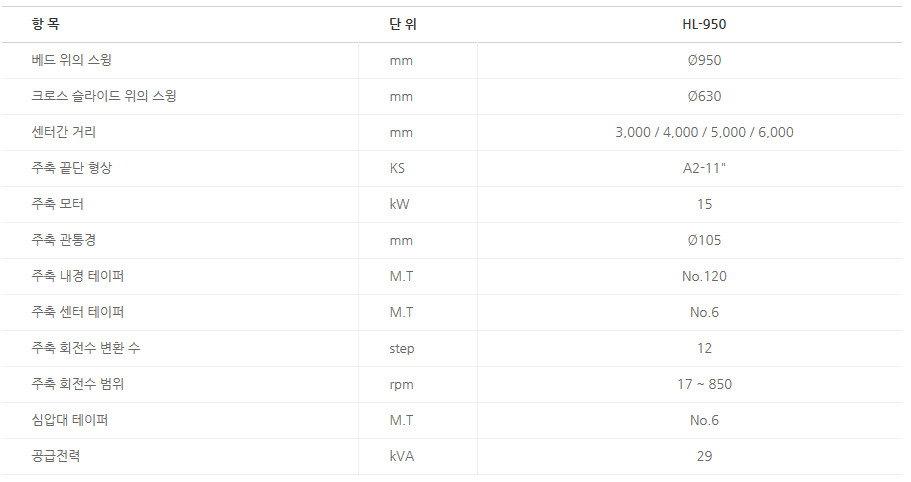Select the 크로스 슬라이드 위의 스윙 label
This screenshot has width=911, height=482.
105,96
